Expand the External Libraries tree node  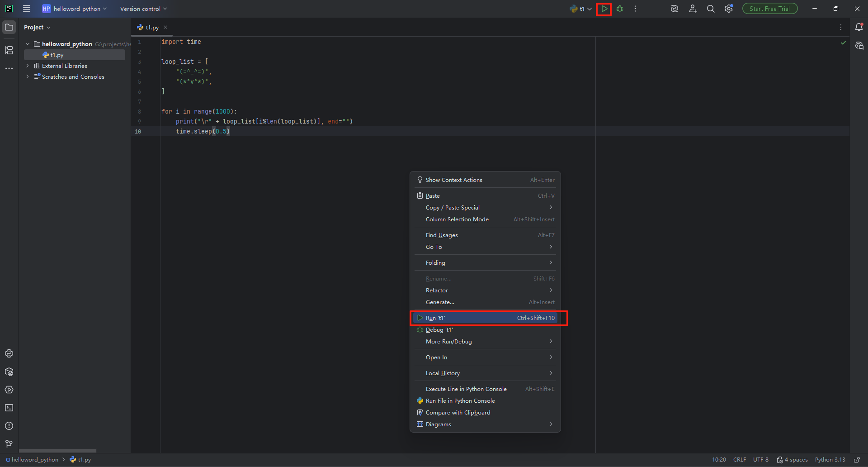pyautogui.click(x=28, y=66)
